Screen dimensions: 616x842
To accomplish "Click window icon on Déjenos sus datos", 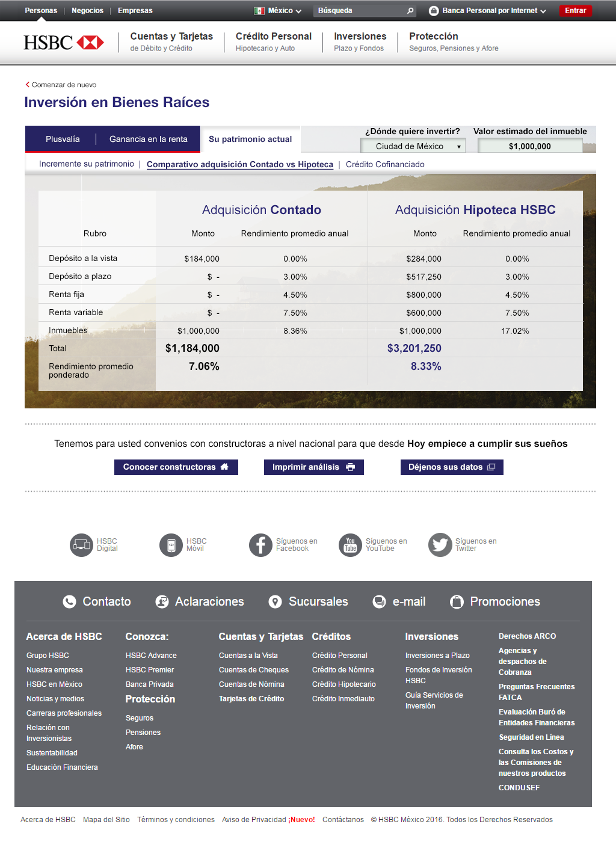I will click(x=491, y=467).
